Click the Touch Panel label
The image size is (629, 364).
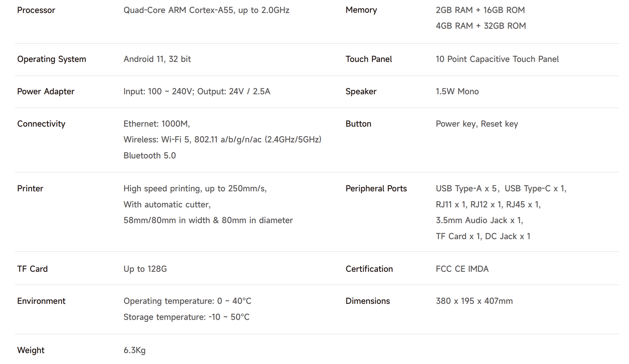[368, 59]
